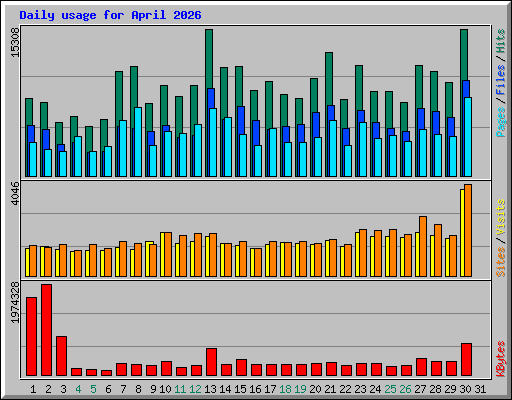
Task: Click the orange Visits bar for day 30
Action: (x=468, y=231)
